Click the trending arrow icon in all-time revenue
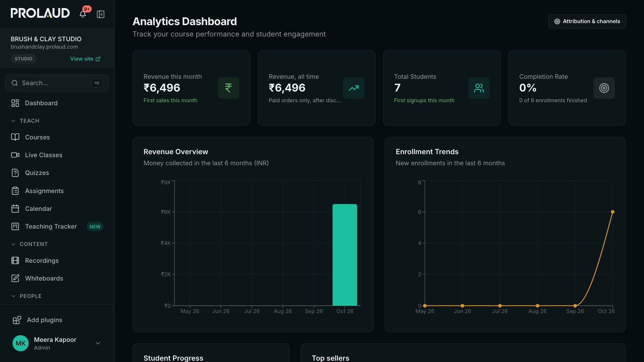 tap(354, 88)
